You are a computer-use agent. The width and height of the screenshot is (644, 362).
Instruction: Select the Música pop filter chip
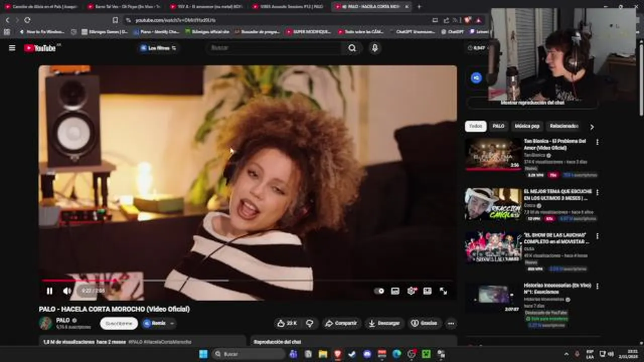(x=527, y=126)
